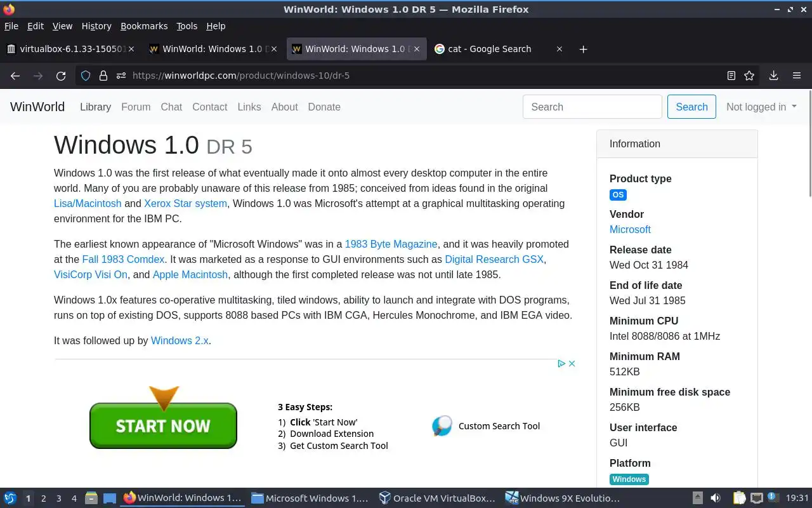This screenshot has width=812, height=508.
Task: Open the Bookmarks menu
Action: pos(144,26)
